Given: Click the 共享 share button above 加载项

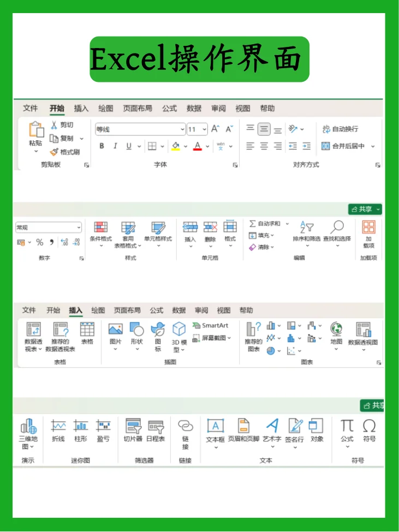Looking at the screenshot, I should tap(365, 209).
